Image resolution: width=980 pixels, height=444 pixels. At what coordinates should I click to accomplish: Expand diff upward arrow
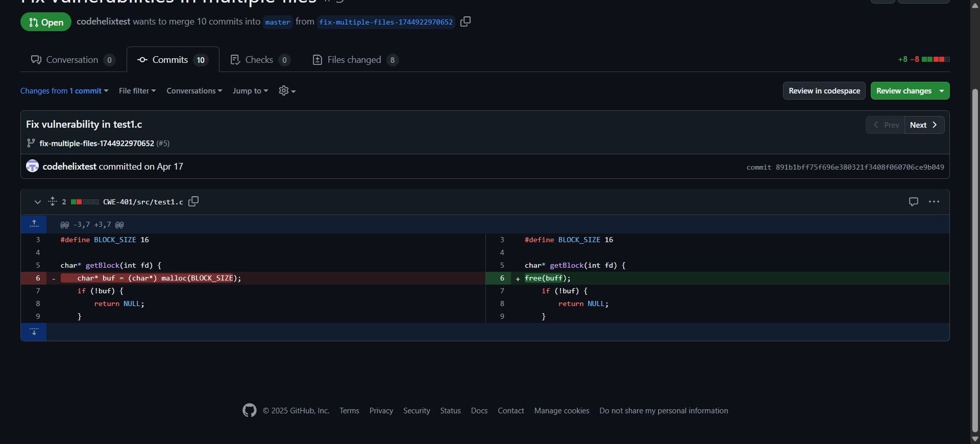coord(34,224)
